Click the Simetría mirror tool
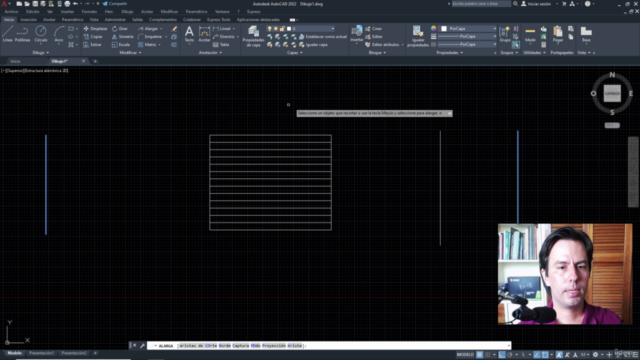The height and width of the screenshot is (360, 640). (123, 37)
